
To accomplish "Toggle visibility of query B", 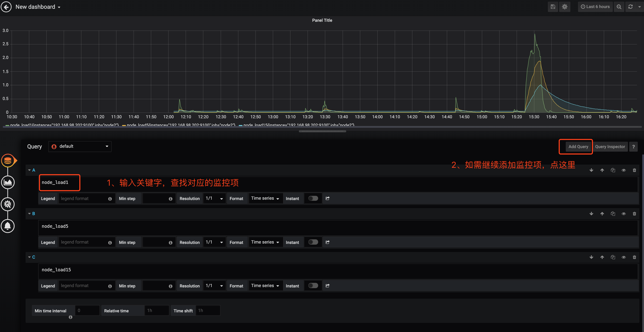I will pyautogui.click(x=623, y=214).
